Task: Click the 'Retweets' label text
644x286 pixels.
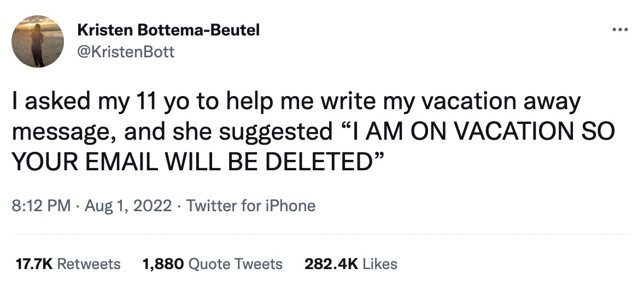Action: [89, 264]
